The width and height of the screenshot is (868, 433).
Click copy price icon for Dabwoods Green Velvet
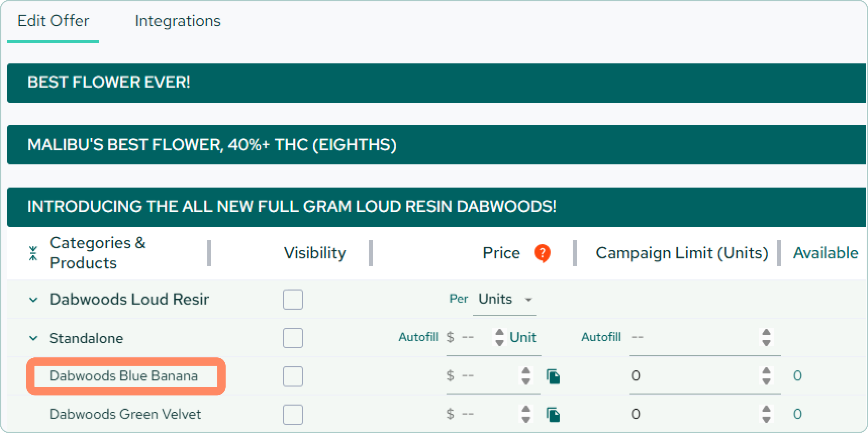coord(553,414)
